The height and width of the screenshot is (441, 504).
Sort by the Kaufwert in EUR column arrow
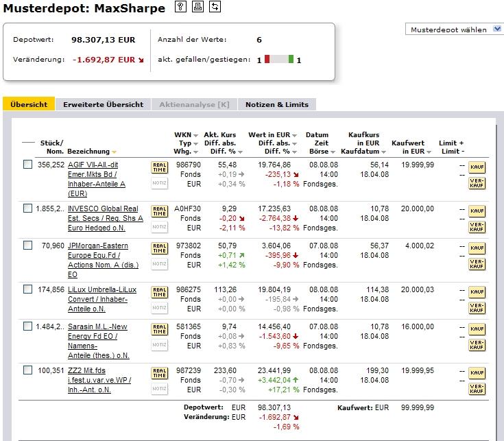coord(431,152)
